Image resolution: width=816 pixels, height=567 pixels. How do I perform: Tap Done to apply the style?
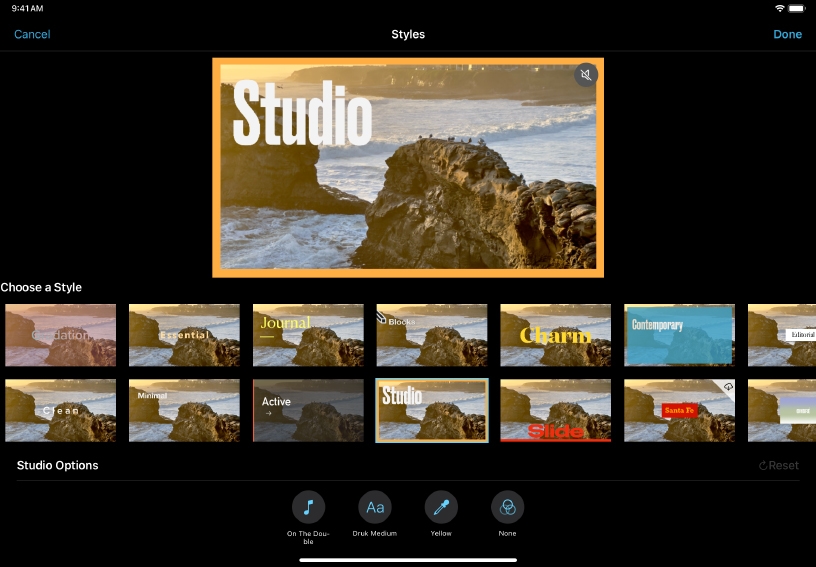[787, 34]
